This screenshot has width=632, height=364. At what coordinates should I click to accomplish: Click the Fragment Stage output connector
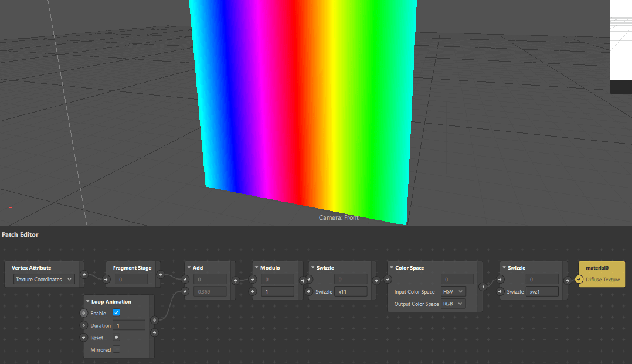(161, 274)
